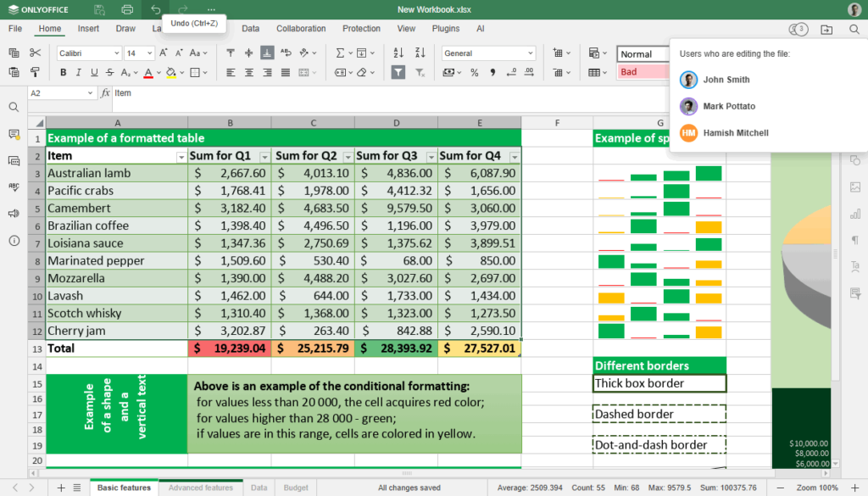This screenshot has height=496, width=868.
Task: Toggle italic formatting
Action: pos(79,72)
